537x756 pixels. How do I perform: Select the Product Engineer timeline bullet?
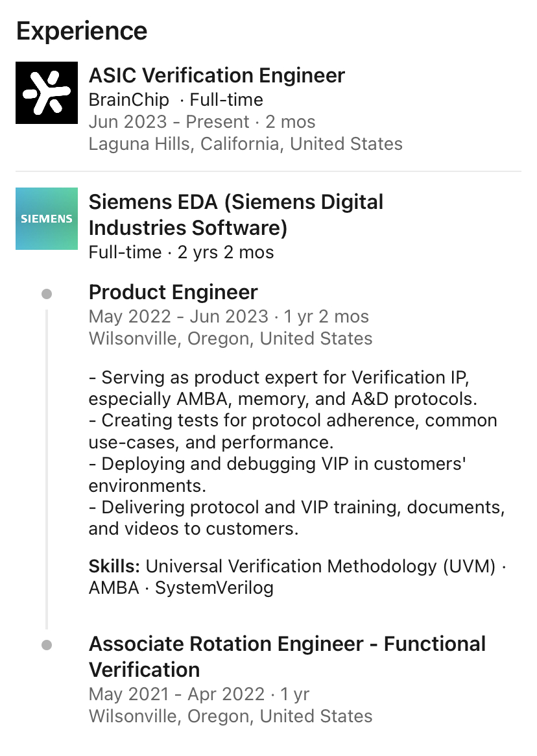tap(47, 293)
